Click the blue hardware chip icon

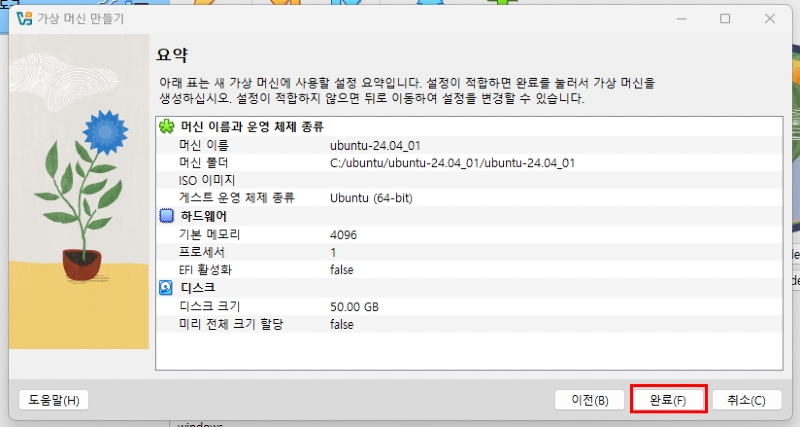point(167,215)
